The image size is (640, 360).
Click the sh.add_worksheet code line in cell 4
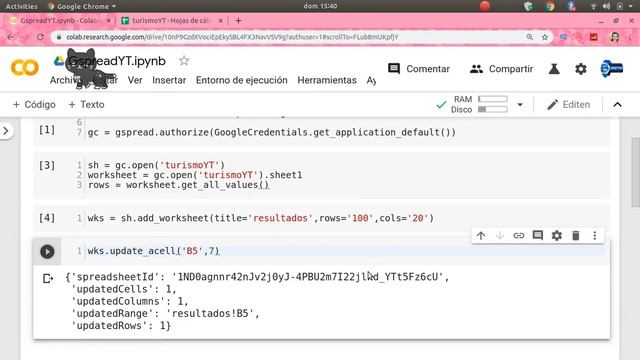260,218
